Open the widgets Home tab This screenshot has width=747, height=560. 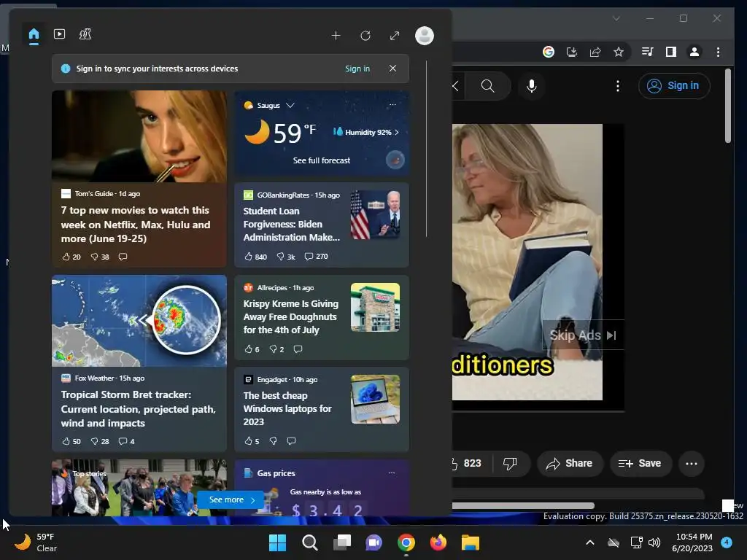click(34, 35)
